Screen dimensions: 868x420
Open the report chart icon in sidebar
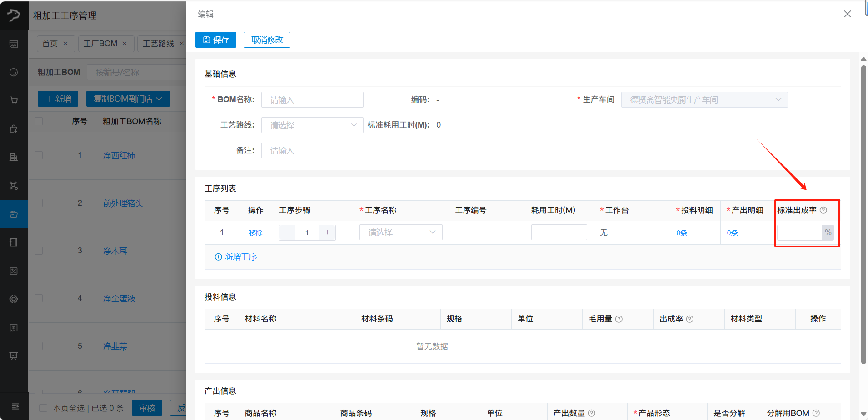coord(14,271)
